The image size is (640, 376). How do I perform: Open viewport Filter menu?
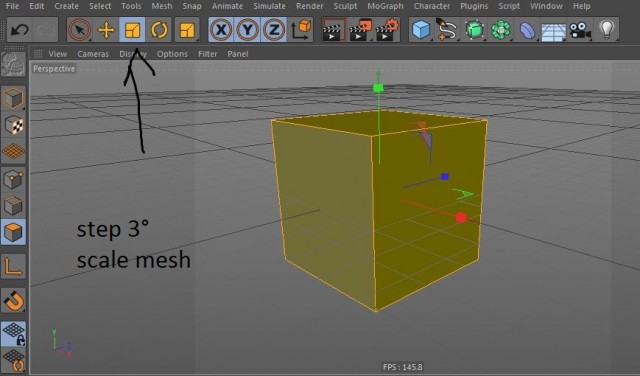click(x=207, y=54)
